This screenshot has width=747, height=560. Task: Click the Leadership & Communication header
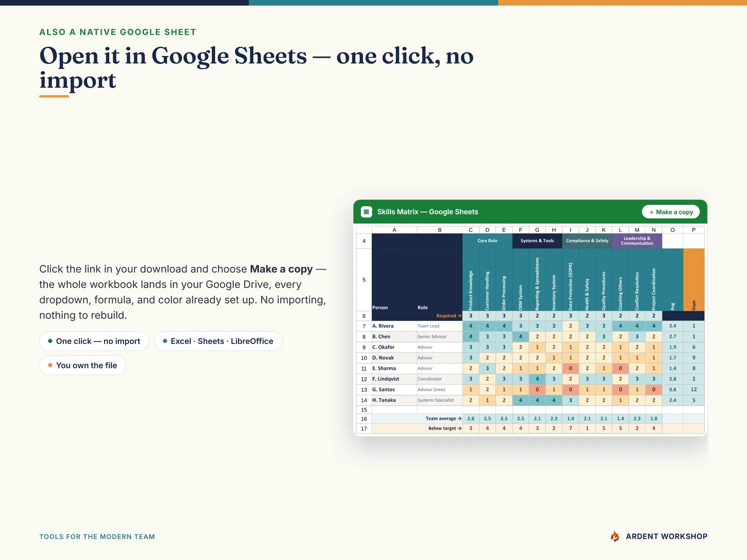pos(637,241)
